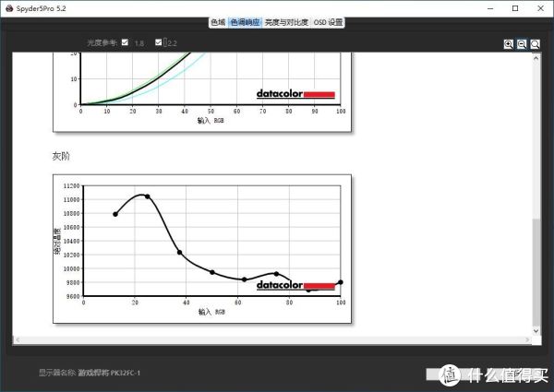The image size is (554, 392).
Task: Click the Spyder5Pro app icon in title bar
Action: click(7, 7)
